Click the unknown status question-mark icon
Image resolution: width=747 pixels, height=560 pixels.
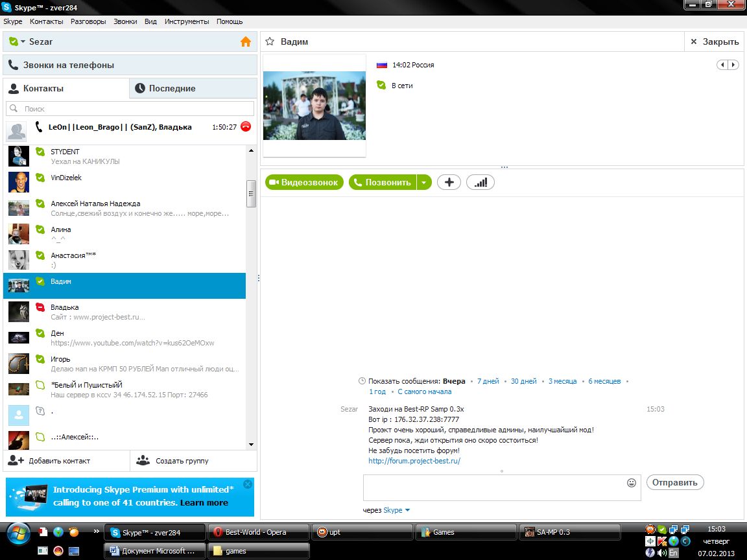pyautogui.click(x=40, y=410)
